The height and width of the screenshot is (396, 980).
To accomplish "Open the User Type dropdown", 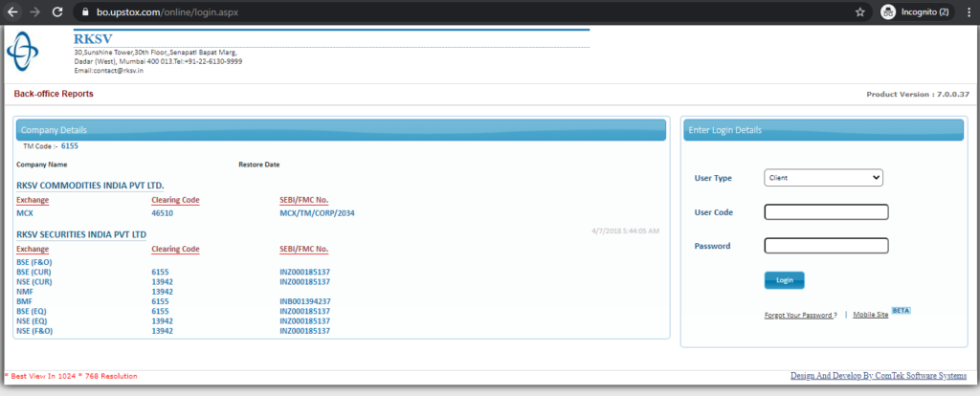I will click(x=823, y=178).
